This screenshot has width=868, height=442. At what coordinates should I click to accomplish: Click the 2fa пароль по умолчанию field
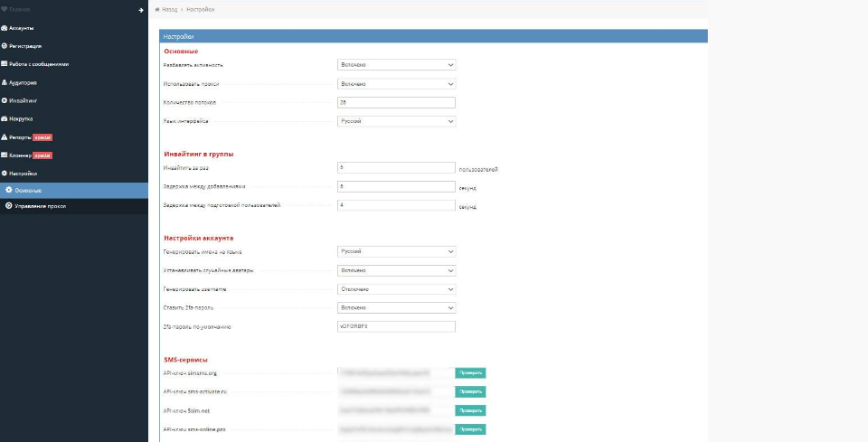pos(395,326)
